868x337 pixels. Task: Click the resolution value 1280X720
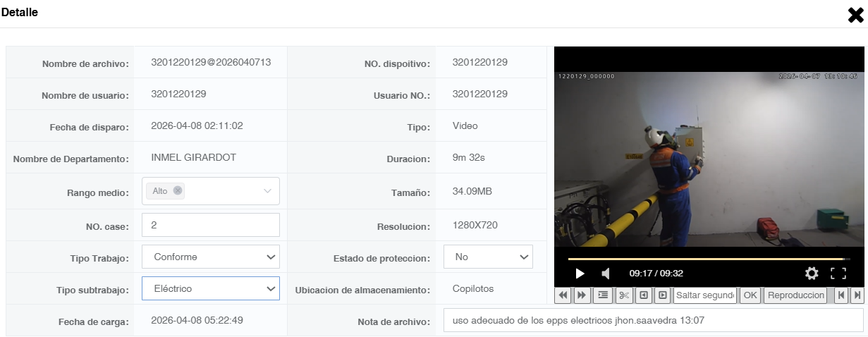tap(475, 226)
